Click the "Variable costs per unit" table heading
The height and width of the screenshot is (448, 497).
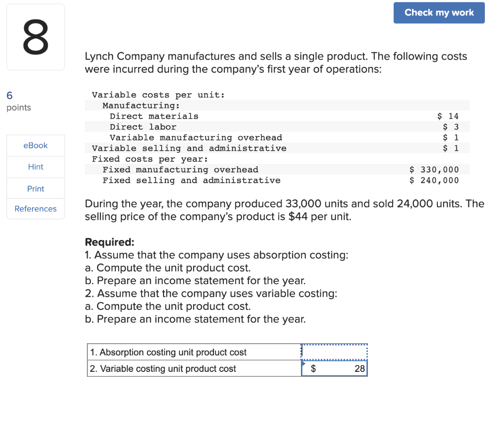pyautogui.click(x=159, y=95)
